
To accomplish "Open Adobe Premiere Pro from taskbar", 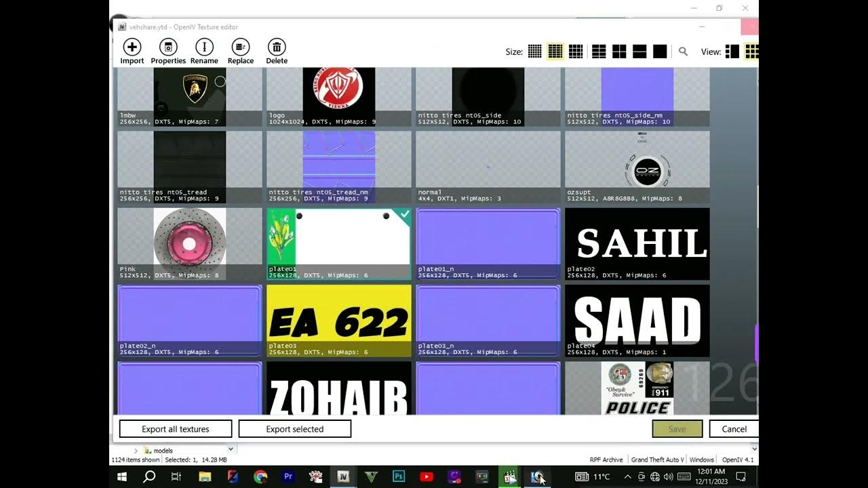I will [288, 476].
